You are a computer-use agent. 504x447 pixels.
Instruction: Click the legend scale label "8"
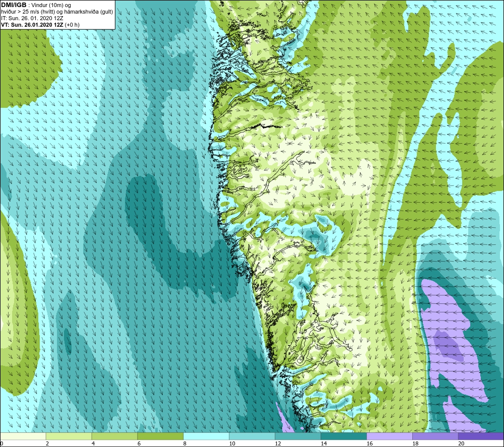185,444
